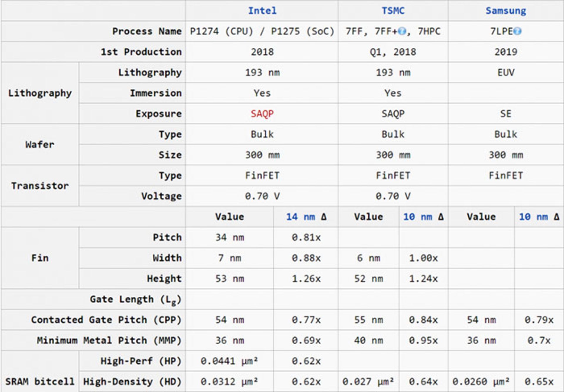564x392 pixels.
Task: Click the 'Voltage' row label
Action: click(161, 196)
